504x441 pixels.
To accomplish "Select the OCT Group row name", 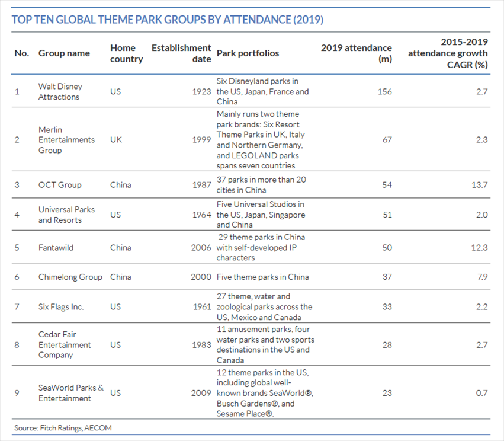I will pos(60,185).
